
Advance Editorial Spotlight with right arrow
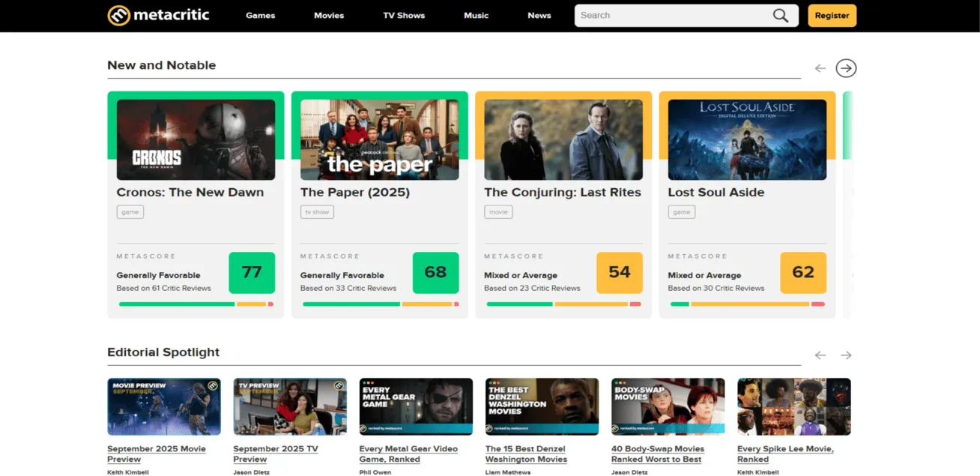click(846, 355)
